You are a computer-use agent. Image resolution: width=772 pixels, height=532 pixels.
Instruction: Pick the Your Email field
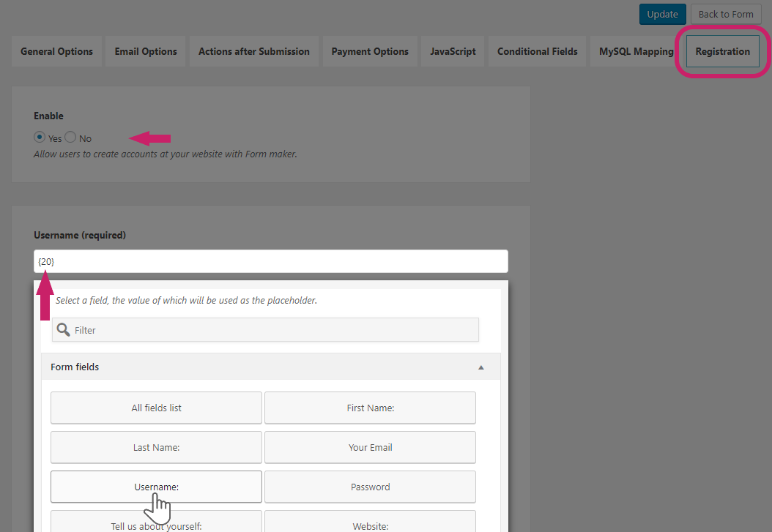coord(370,447)
